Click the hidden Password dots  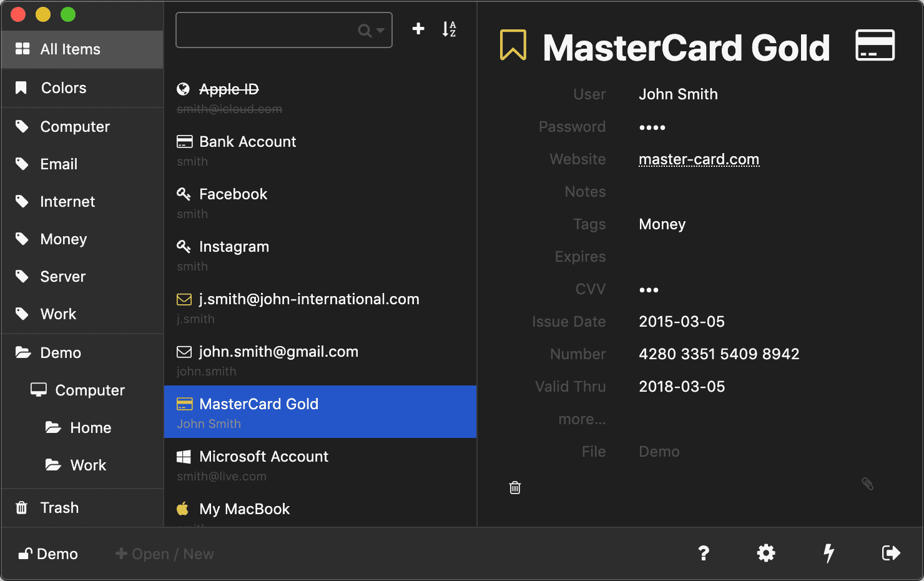click(652, 127)
